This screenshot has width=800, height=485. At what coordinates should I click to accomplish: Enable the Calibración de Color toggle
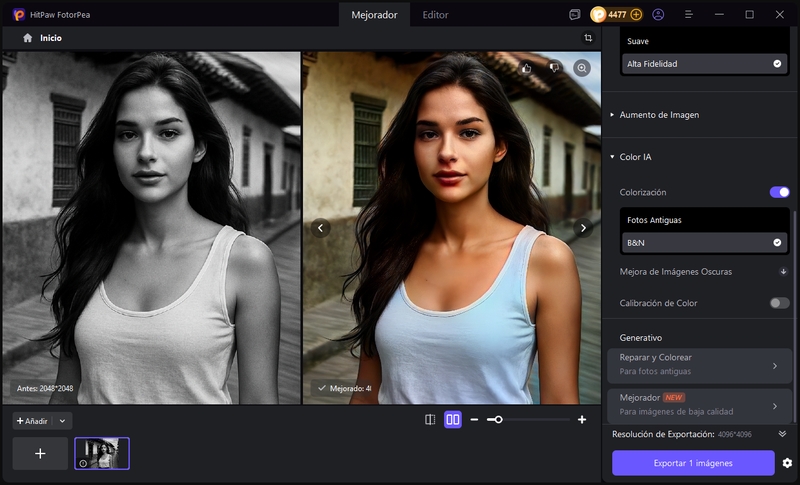(x=779, y=303)
